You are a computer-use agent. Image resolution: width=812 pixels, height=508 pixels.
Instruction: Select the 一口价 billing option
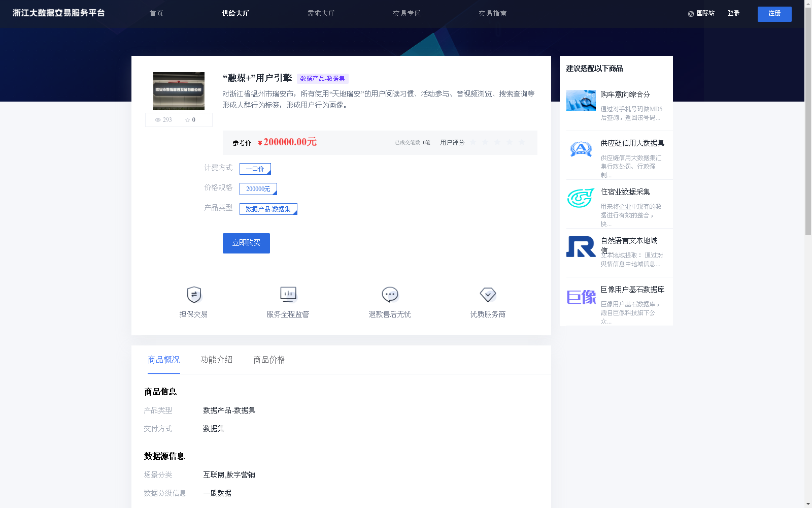click(x=255, y=169)
